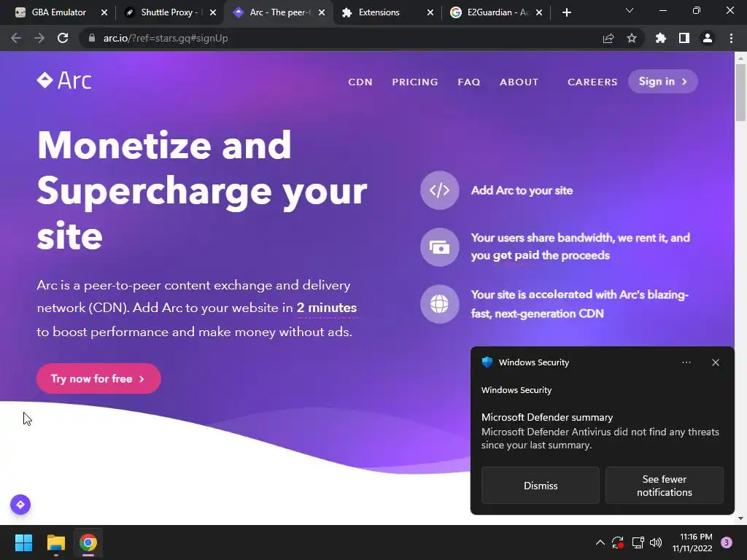Open the ABOUT nav item
This screenshot has width=747, height=560.
[x=519, y=82]
